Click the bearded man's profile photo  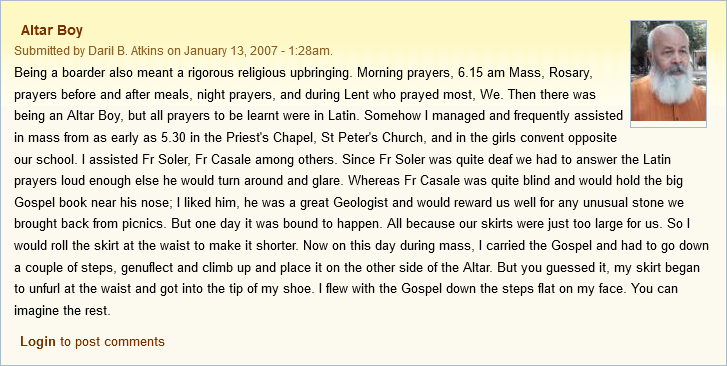tap(669, 71)
